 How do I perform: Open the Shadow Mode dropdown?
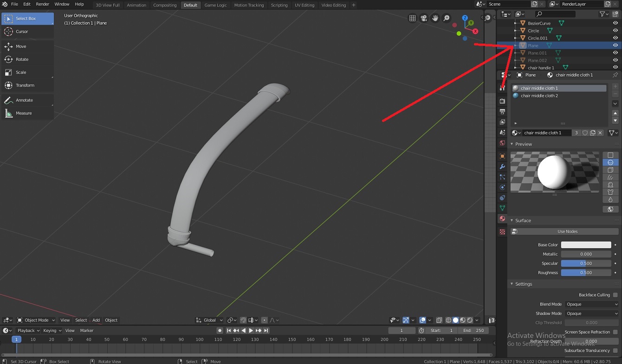click(592, 313)
